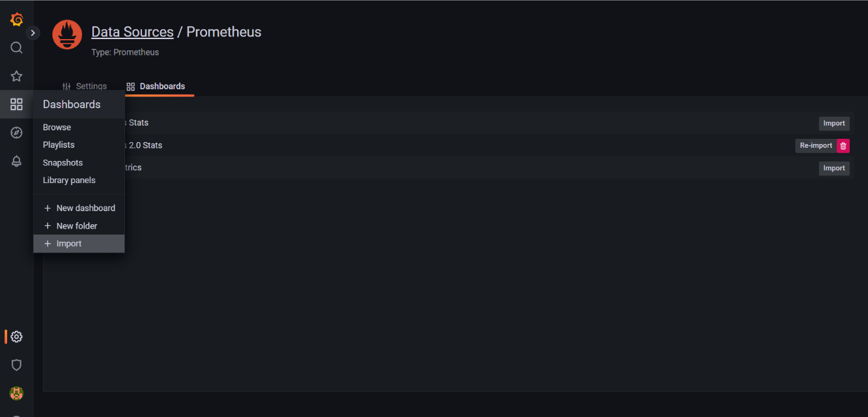Open the user profile avatar
This screenshot has height=417, width=868.
16,393
